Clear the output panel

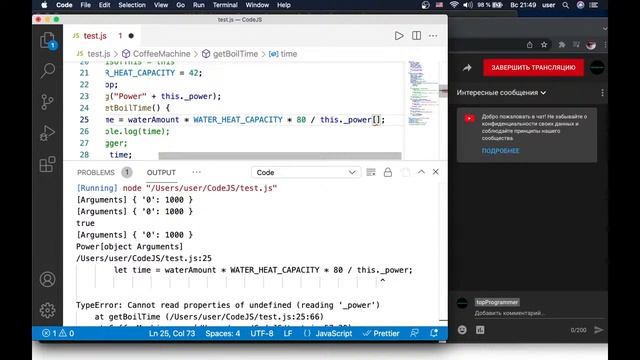pos(371,172)
